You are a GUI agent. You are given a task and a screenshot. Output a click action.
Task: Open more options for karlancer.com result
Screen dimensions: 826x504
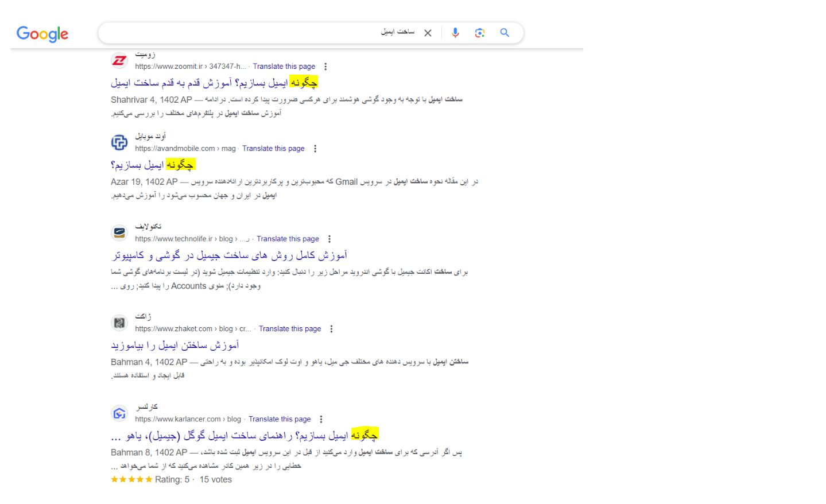(321, 419)
